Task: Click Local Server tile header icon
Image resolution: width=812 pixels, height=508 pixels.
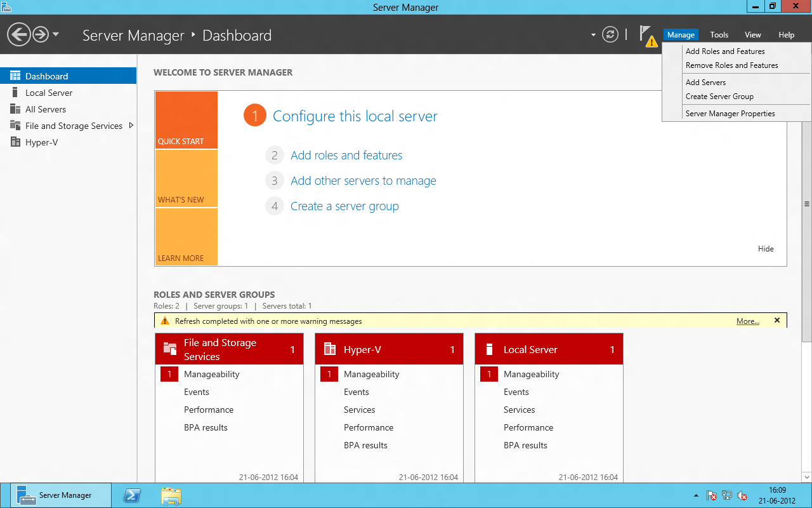Action: (489, 349)
